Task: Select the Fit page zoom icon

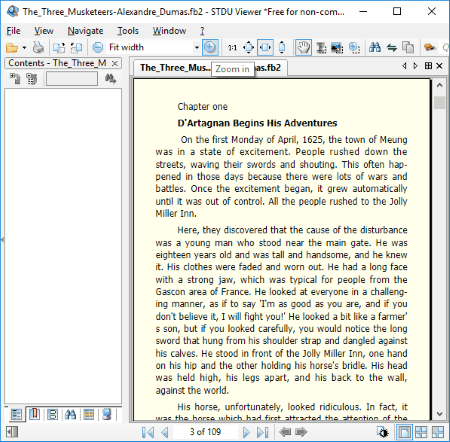Action: [x=249, y=48]
